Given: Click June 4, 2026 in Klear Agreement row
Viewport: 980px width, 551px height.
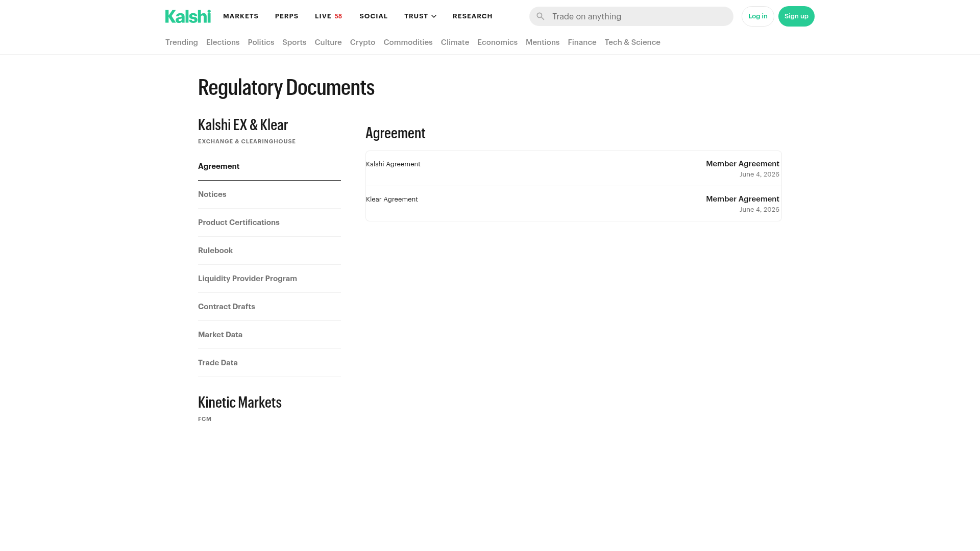Looking at the screenshot, I should [x=759, y=210].
